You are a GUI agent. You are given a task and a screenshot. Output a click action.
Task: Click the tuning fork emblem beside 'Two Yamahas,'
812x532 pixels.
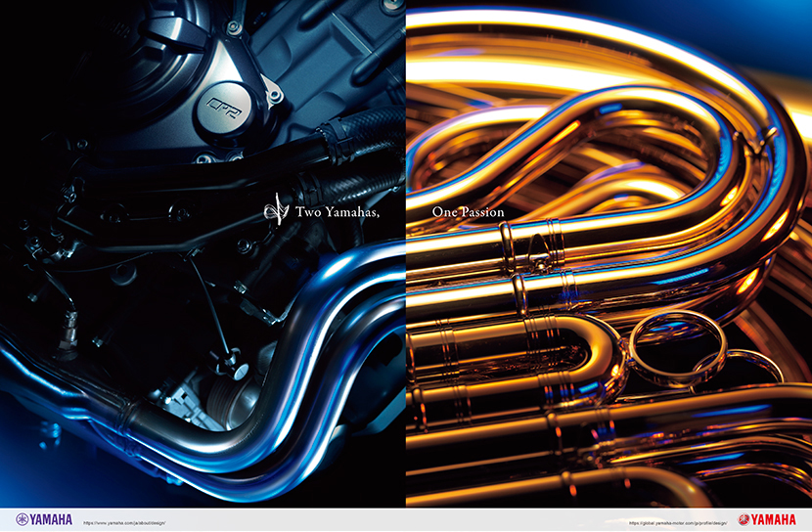coord(275,210)
